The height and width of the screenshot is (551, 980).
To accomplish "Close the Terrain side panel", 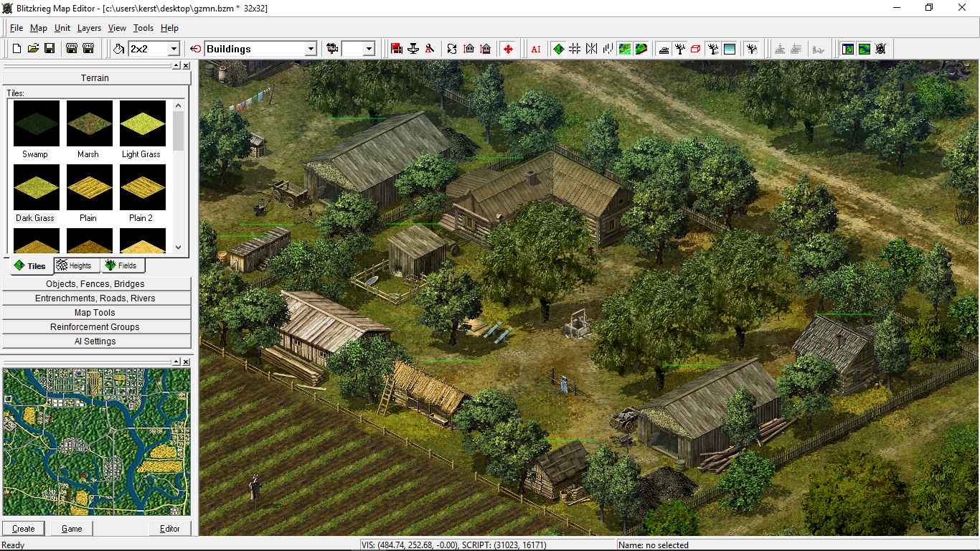I will pyautogui.click(x=186, y=65).
